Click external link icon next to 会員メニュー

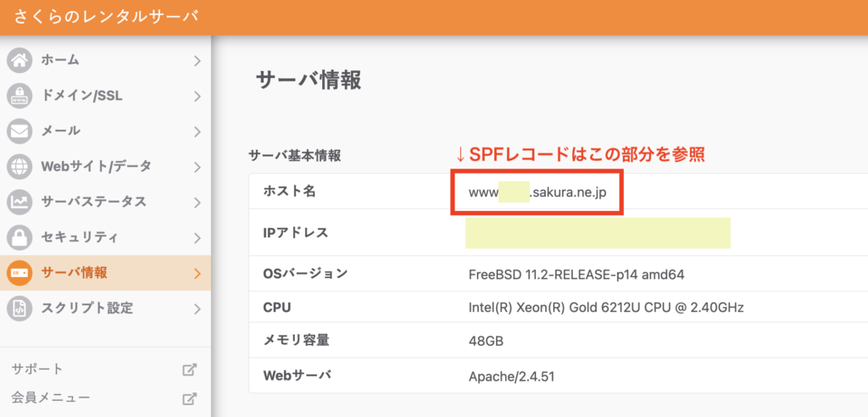click(190, 398)
